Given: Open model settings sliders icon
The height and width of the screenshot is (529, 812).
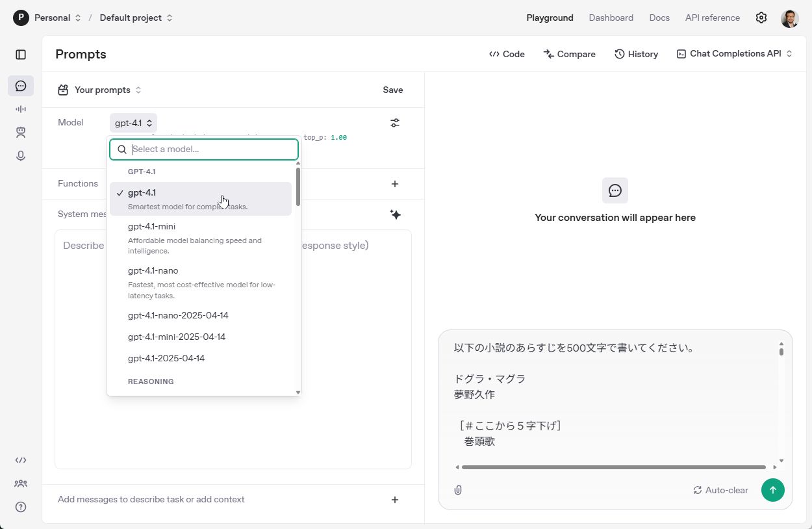Looking at the screenshot, I should pos(395,123).
